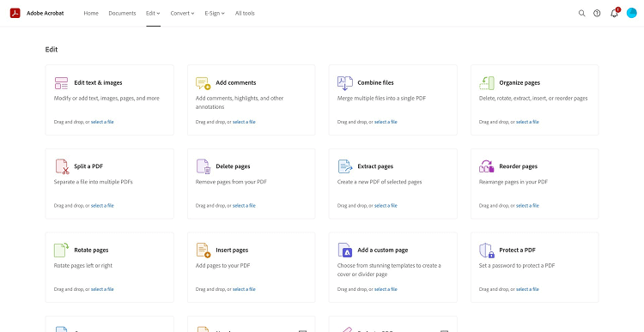The image size is (644, 332).
Task: Open the Documents tab
Action: coord(122,13)
